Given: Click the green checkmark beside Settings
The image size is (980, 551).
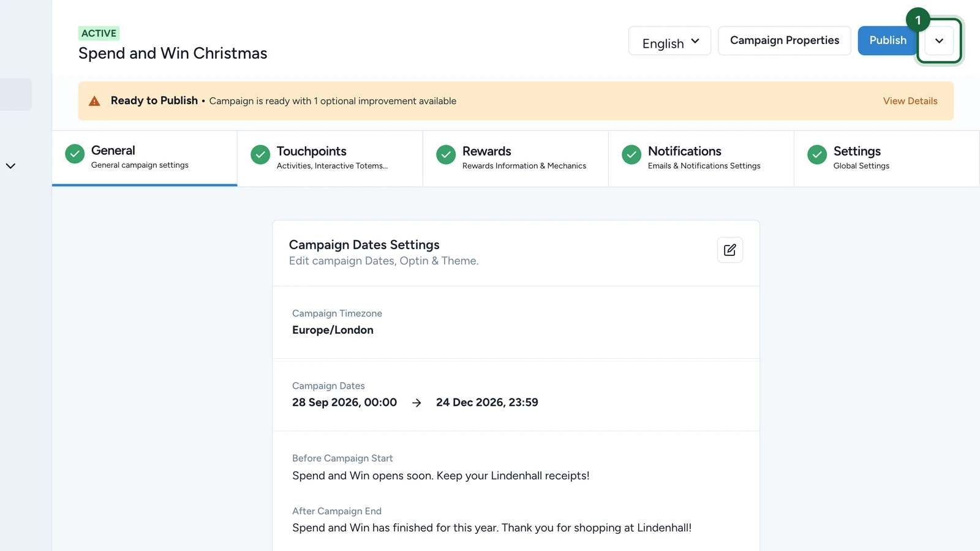Looking at the screenshot, I should click(817, 155).
